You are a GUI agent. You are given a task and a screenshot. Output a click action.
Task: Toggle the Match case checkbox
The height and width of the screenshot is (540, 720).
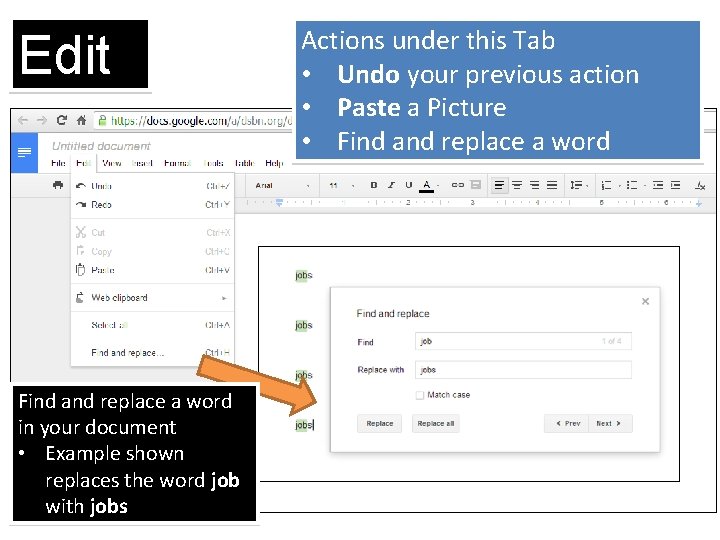[420, 395]
